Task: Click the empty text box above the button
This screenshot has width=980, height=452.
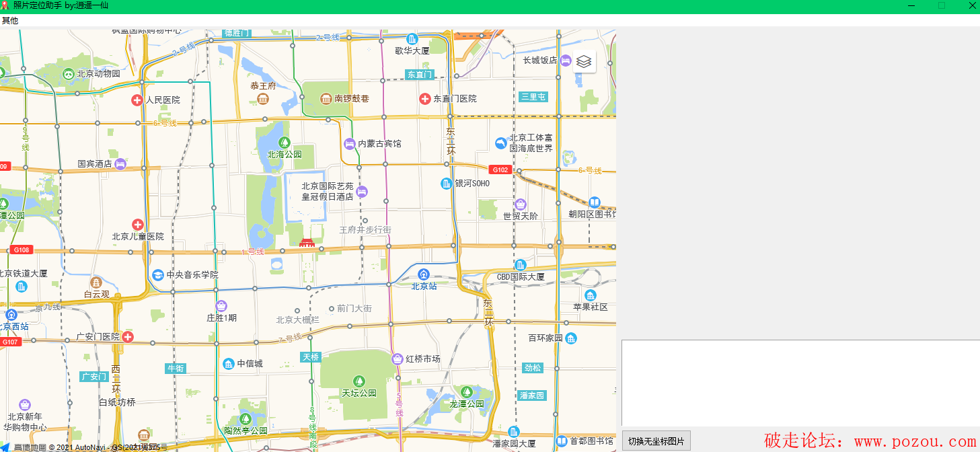Action: coord(800,382)
